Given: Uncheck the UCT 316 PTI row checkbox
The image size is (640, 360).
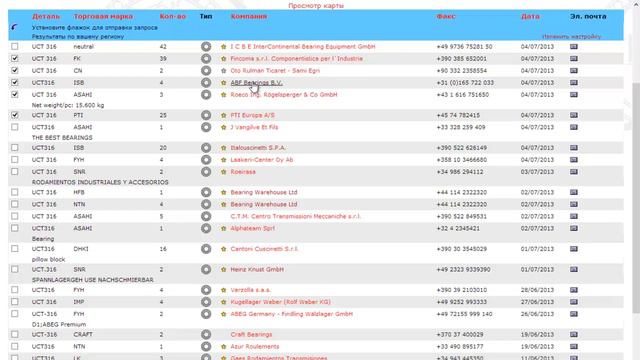Looking at the screenshot, I should (15, 115).
